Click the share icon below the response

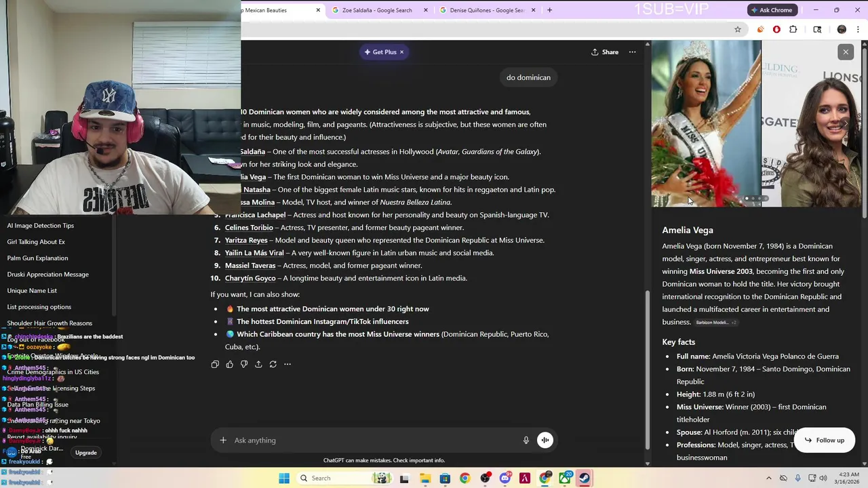tap(258, 365)
